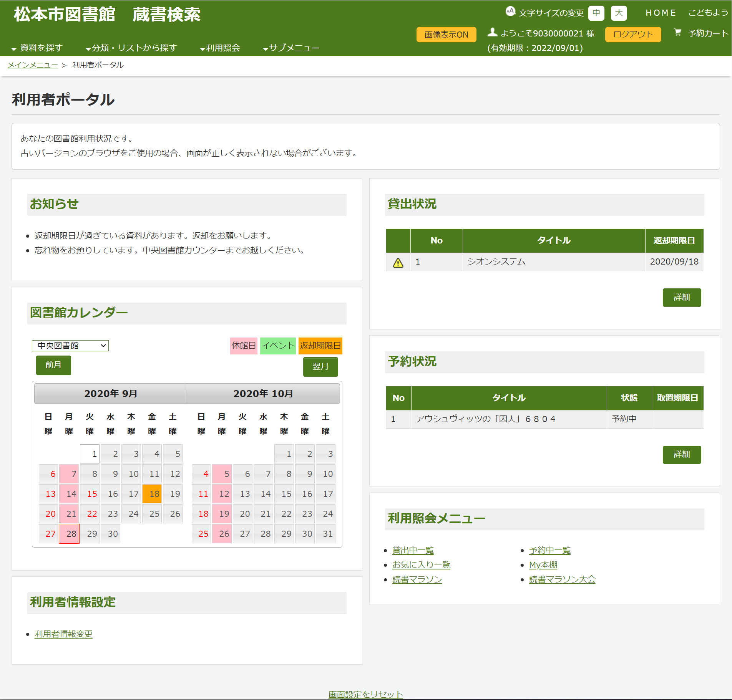This screenshot has height=700, width=732.
Task: Go to HOME
Action: click(x=661, y=13)
